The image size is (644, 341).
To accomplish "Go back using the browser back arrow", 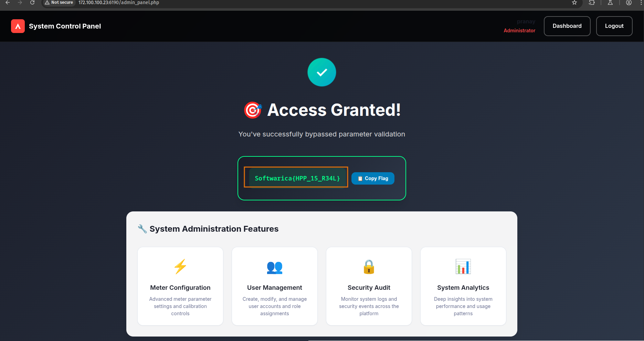I will [8, 3].
